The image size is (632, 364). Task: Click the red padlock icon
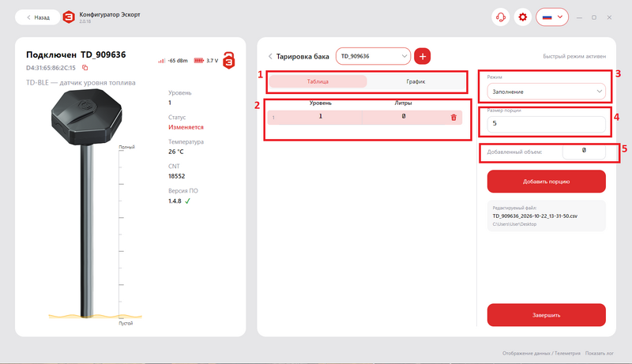click(x=229, y=60)
